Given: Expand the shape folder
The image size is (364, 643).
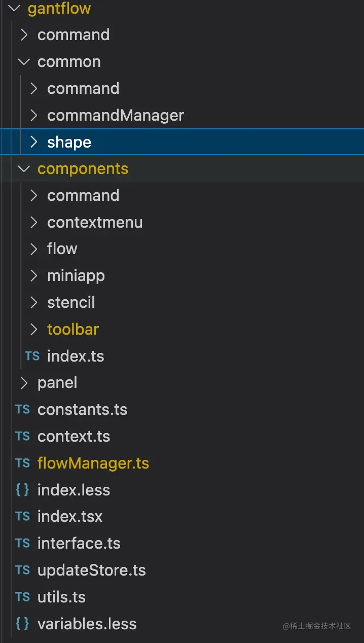Looking at the screenshot, I should click(34, 142).
